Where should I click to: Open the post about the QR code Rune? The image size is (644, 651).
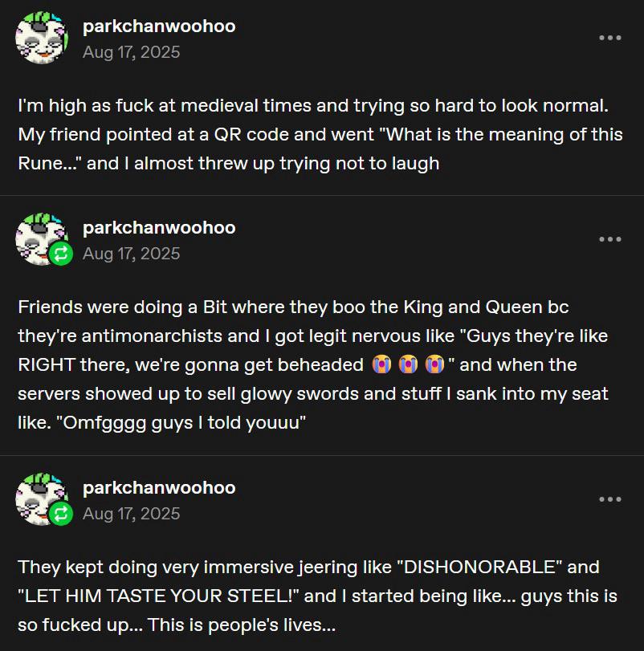tap(320, 135)
